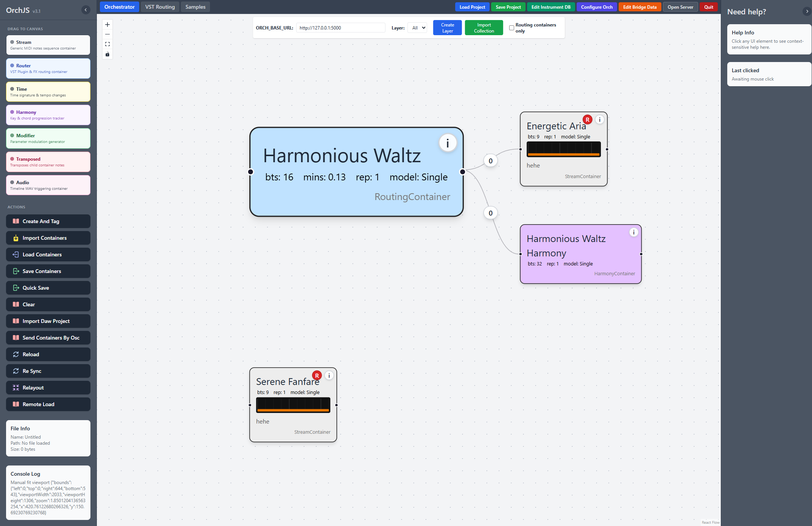
Task: Click the Remote Load book icon
Action: tap(16, 404)
